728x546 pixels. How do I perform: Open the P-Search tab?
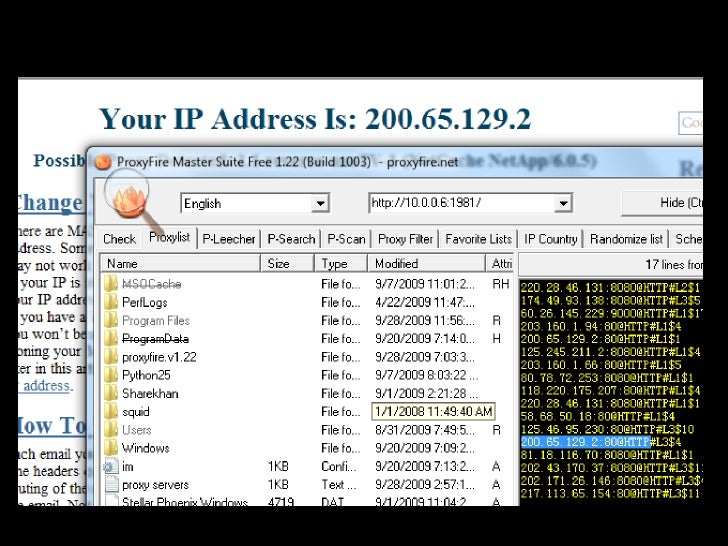pyautogui.click(x=291, y=239)
